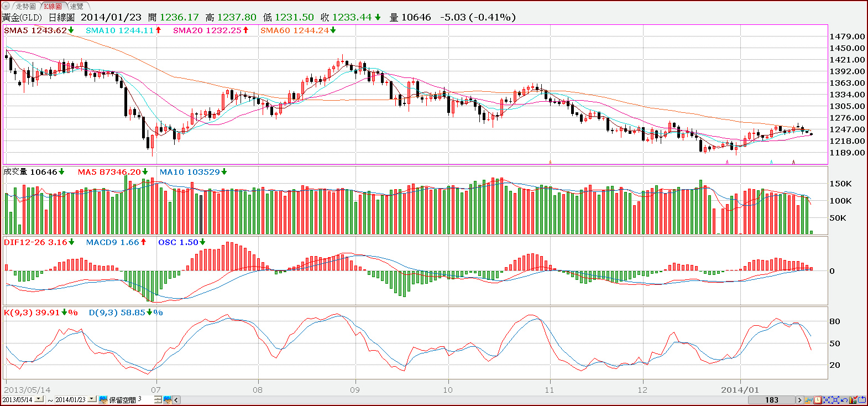Viewport: 868px width, 406px height.
Task: Click the 2013/05/14 time axis label
Action: click(x=27, y=389)
